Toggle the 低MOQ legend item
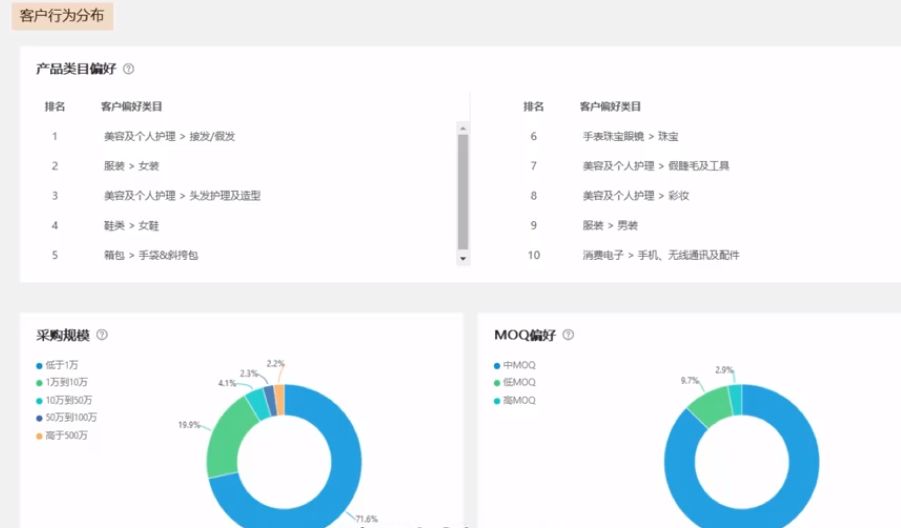 515,383
